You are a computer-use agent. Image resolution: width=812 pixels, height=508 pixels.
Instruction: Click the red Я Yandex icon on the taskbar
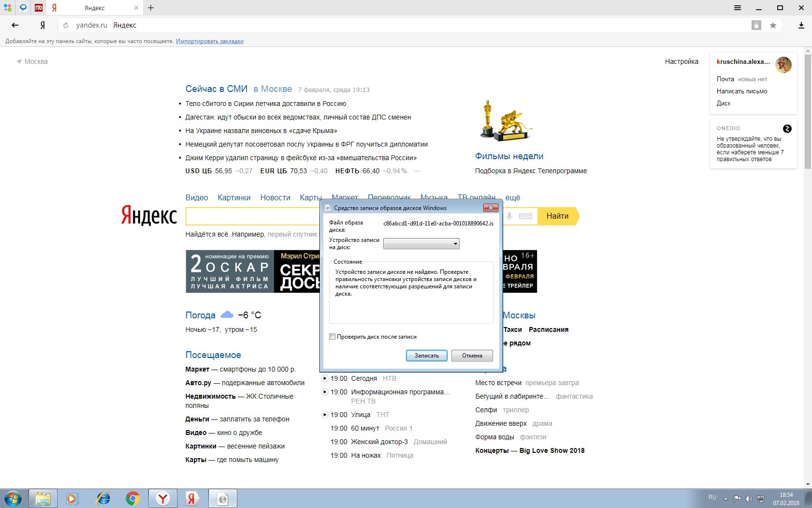click(192, 498)
